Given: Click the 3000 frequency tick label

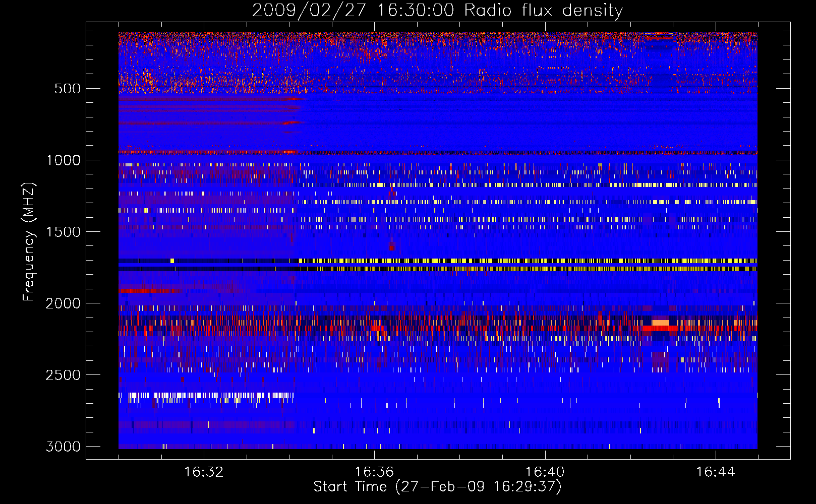Looking at the screenshot, I should (63, 447).
